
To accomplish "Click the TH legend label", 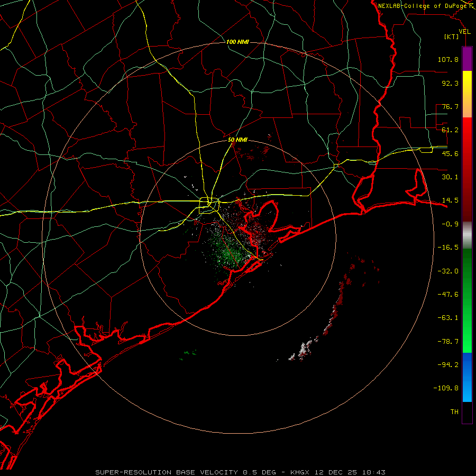I will 454,412.
